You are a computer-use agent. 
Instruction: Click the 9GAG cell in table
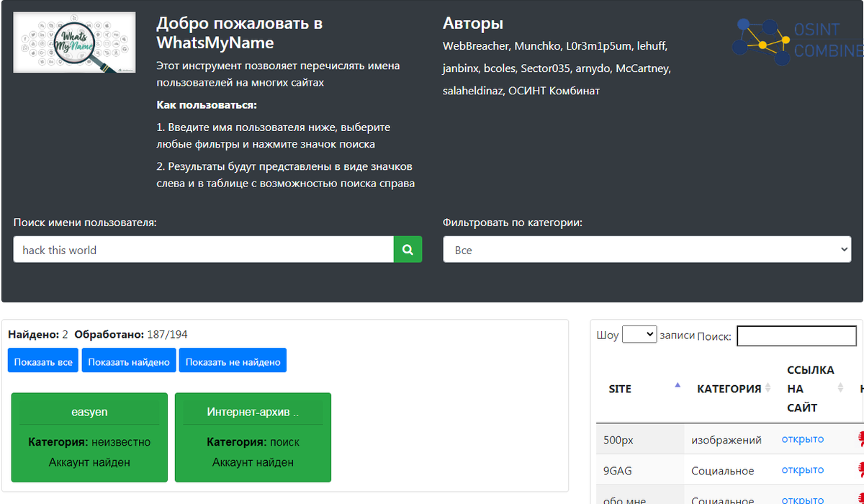coord(640,470)
